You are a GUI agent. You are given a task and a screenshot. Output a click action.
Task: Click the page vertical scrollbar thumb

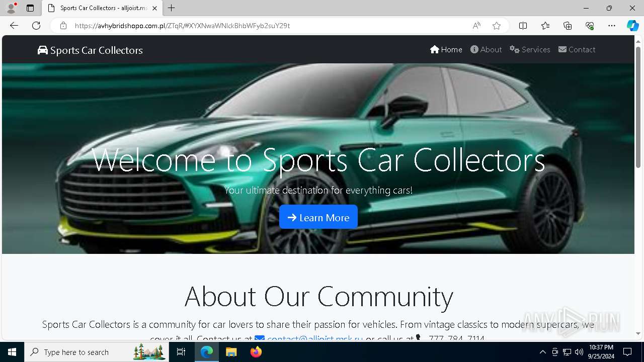tap(638, 107)
